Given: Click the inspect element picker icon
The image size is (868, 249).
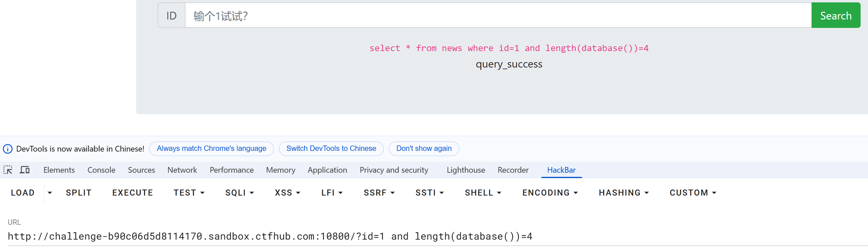Looking at the screenshot, I should (x=8, y=170).
